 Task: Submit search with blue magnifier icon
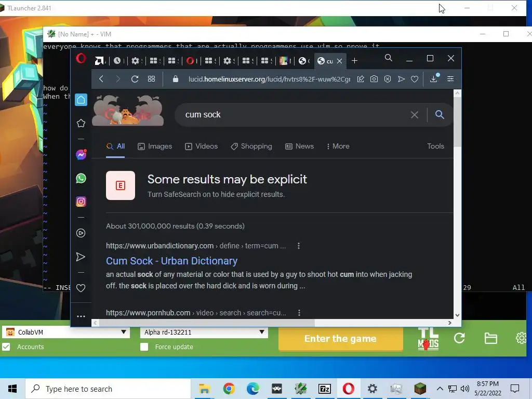coord(440,115)
